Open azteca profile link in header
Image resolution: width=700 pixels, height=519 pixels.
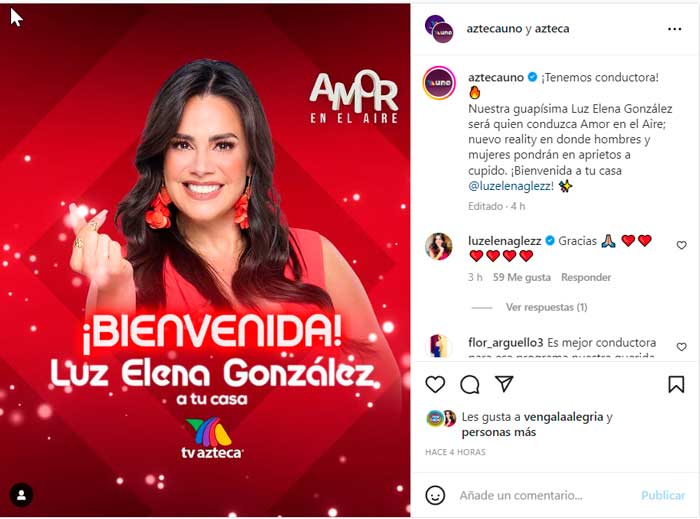(552, 29)
